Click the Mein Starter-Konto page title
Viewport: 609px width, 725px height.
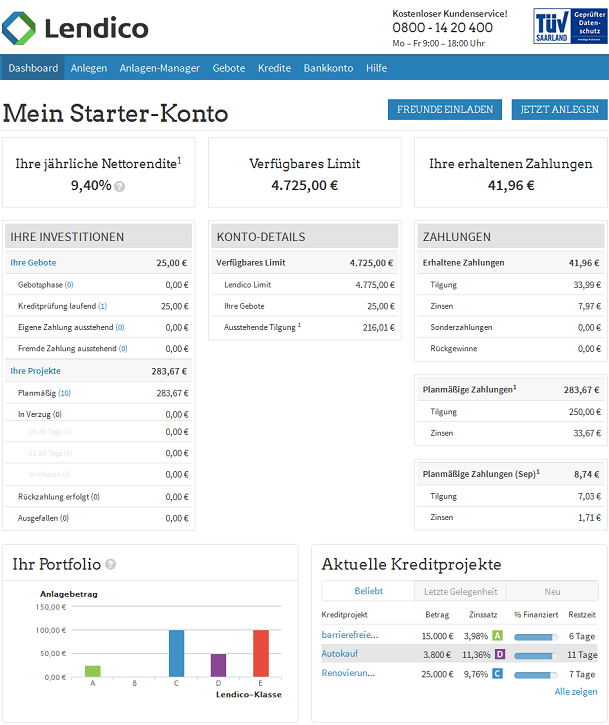point(116,113)
